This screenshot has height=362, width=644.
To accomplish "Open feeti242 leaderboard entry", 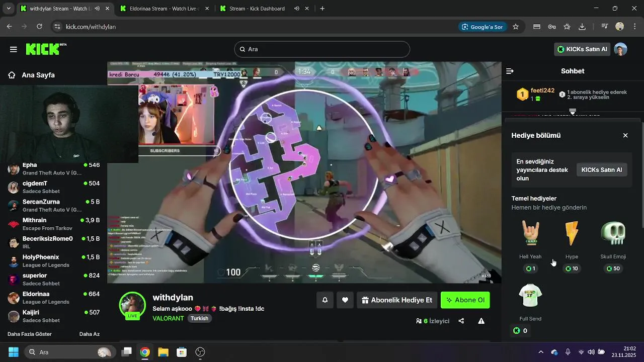I will click(535, 94).
